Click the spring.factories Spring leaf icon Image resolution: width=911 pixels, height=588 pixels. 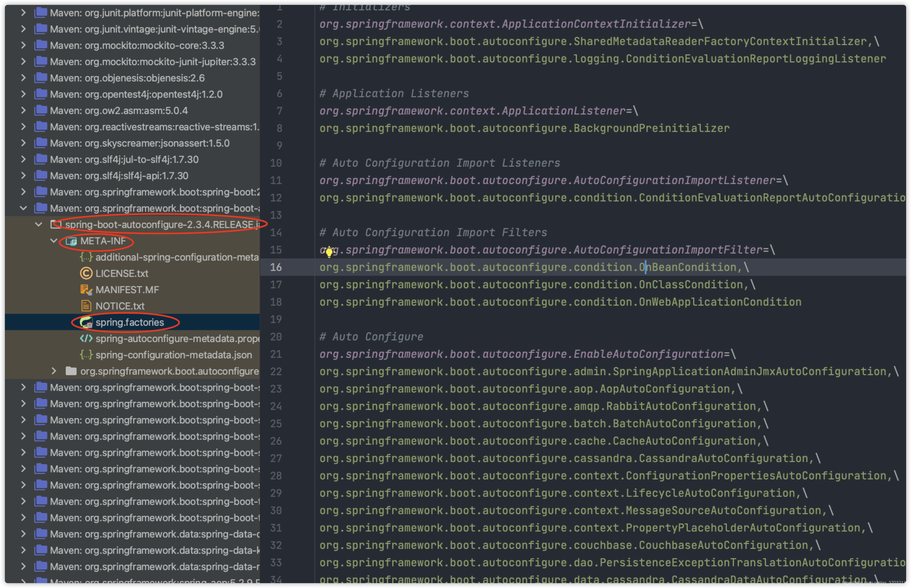pos(86,322)
